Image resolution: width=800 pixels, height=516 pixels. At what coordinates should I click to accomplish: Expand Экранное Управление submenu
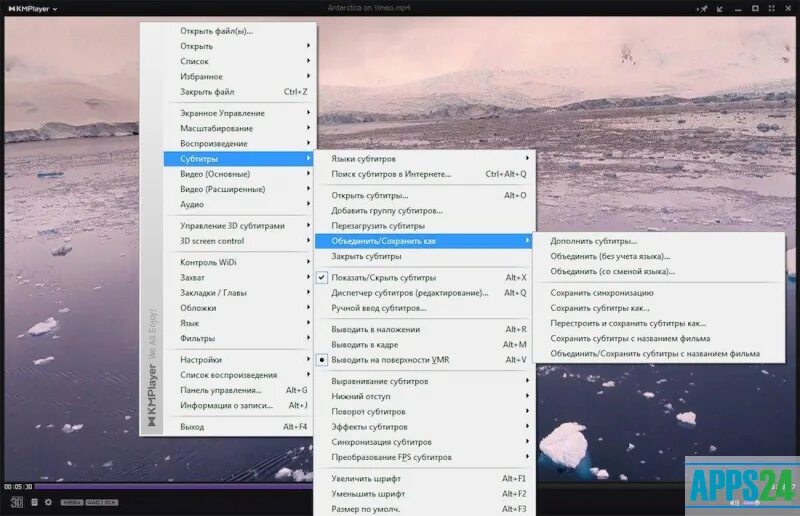point(239,113)
